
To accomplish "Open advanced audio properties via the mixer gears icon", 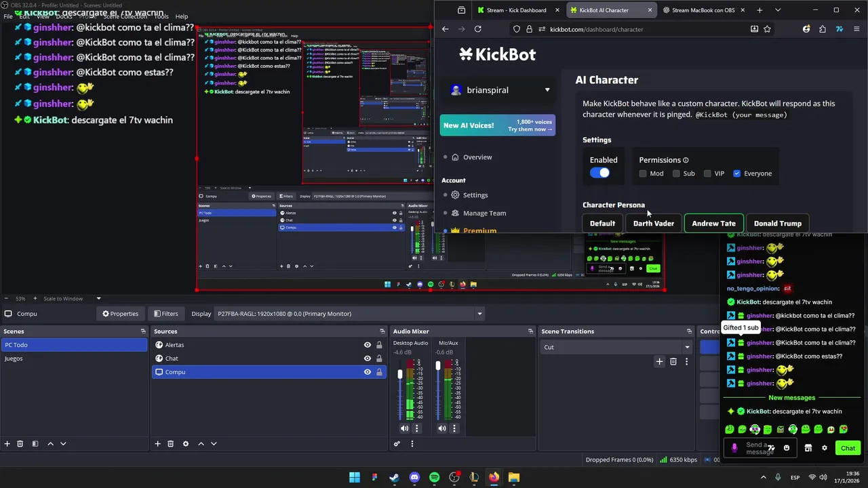I will coord(397,444).
